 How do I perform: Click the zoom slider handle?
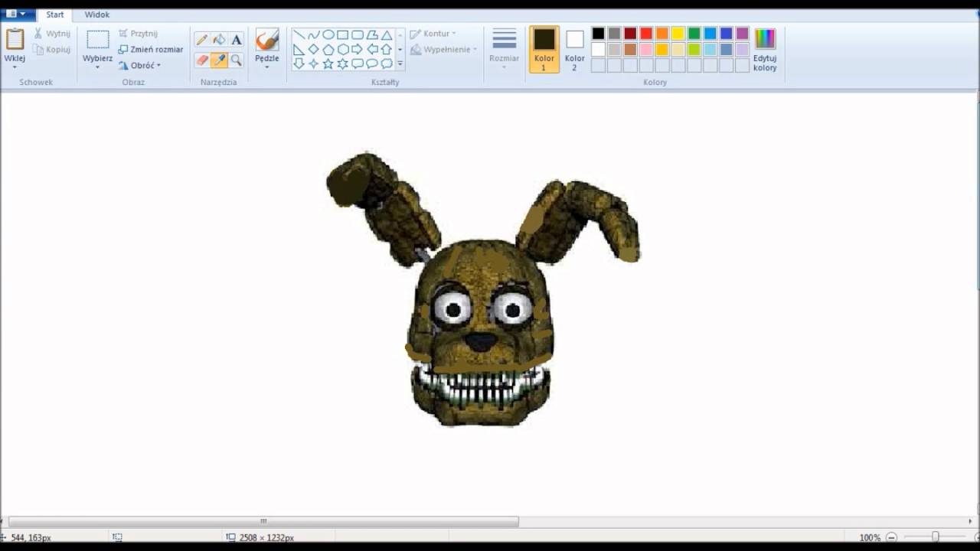[935, 537]
